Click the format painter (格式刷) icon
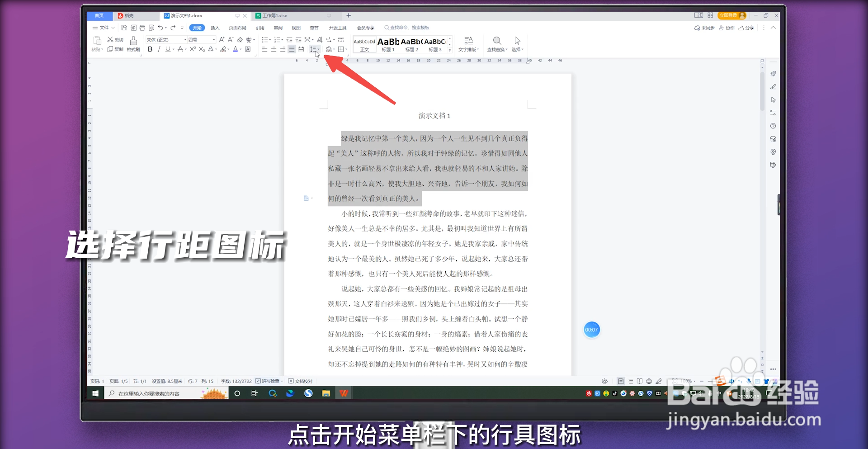This screenshot has height=449, width=868. point(133,44)
